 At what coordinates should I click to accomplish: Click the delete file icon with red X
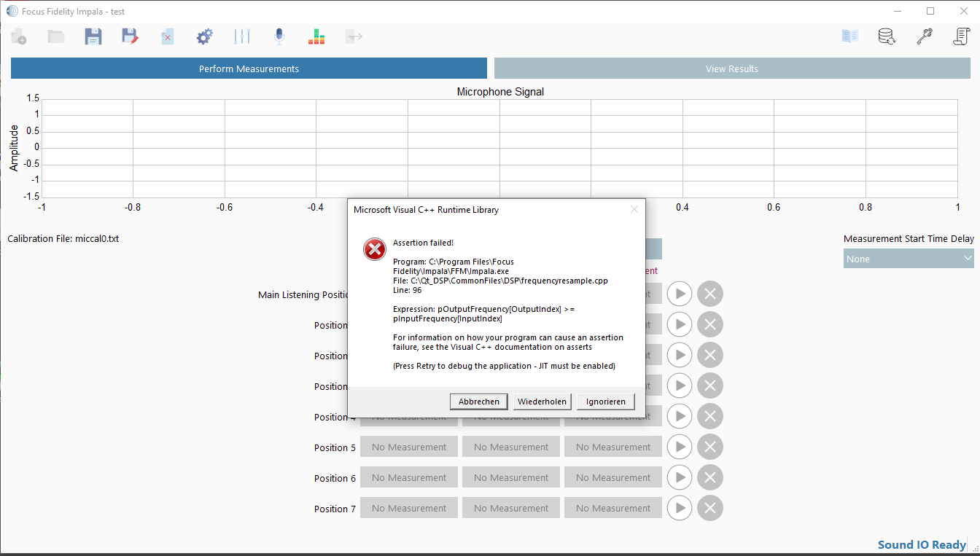click(168, 36)
